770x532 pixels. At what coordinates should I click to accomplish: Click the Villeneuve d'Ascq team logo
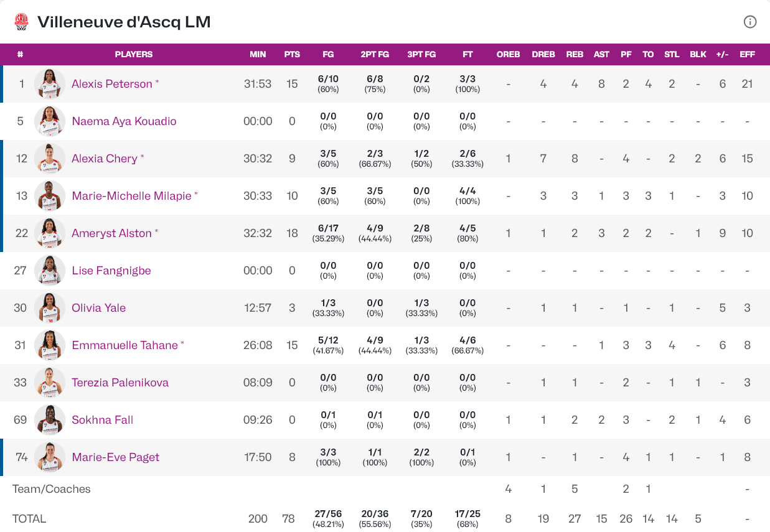pyautogui.click(x=22, y=22)
